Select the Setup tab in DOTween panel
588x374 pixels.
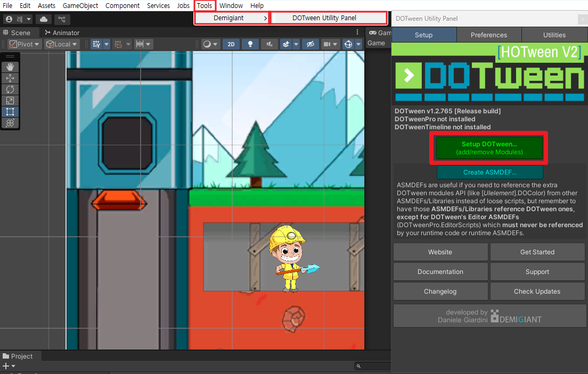tap(424, 35)
